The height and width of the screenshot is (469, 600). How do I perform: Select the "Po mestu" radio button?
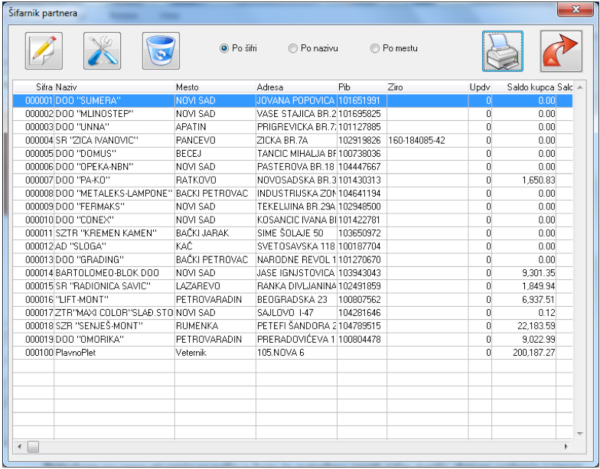[x=375, y=47]
